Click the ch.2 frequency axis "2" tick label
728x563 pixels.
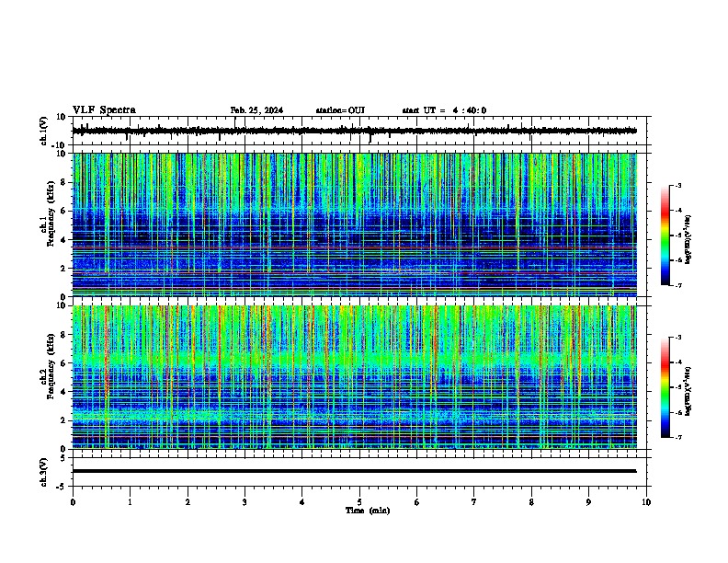pos(64,420)
